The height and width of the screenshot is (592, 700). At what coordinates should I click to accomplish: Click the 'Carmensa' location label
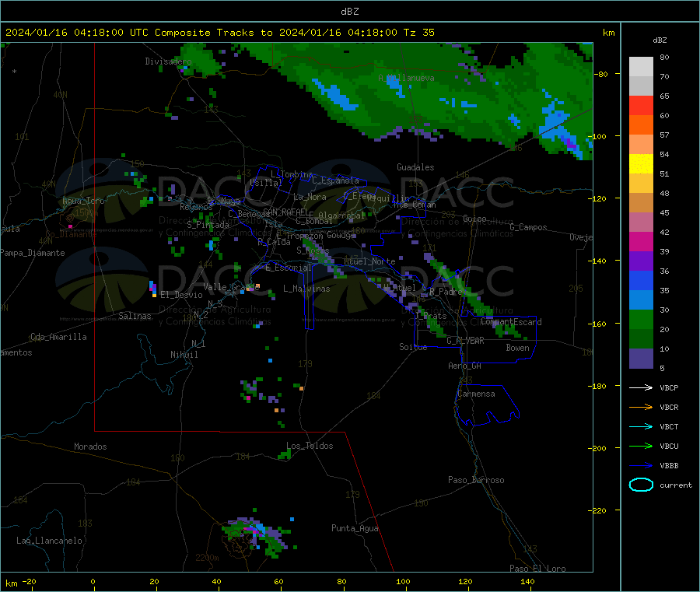476,394
